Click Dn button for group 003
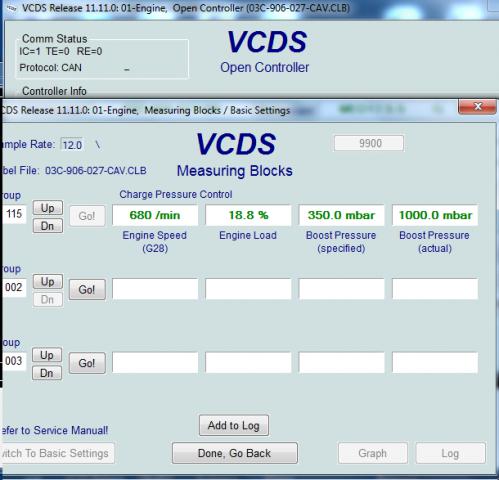499x480 pixels. pyautogui.click(x=47, y=373)
